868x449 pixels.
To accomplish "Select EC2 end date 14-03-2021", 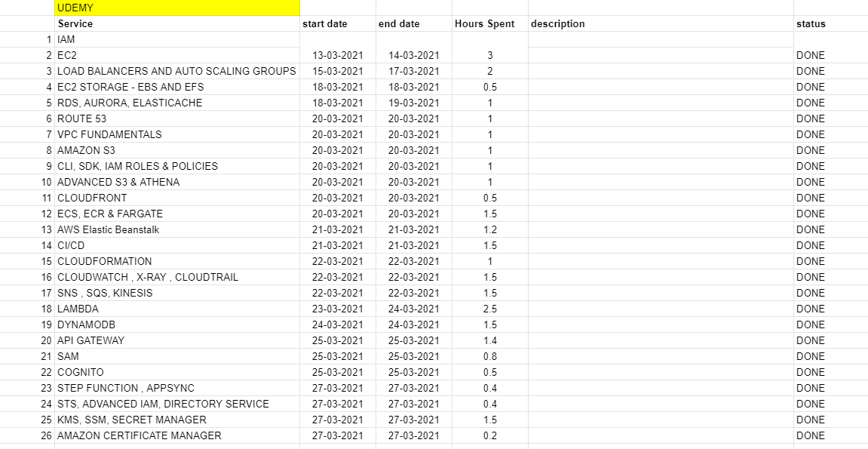I will 414,55.
